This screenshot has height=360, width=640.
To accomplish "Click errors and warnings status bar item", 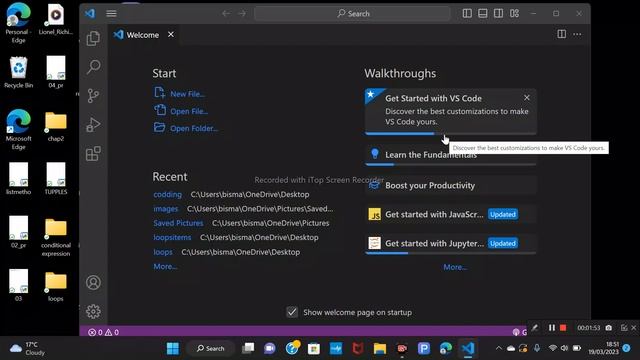I will [104, 332].
